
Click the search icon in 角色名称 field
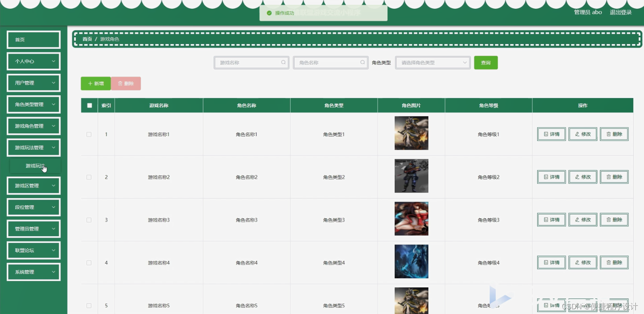pyautogui.click(x=362, y=62)
